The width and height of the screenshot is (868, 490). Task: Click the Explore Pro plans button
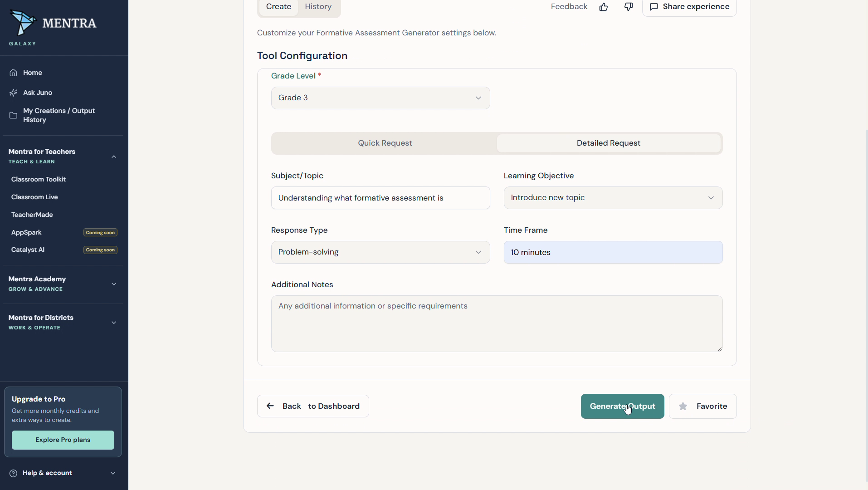63,440
